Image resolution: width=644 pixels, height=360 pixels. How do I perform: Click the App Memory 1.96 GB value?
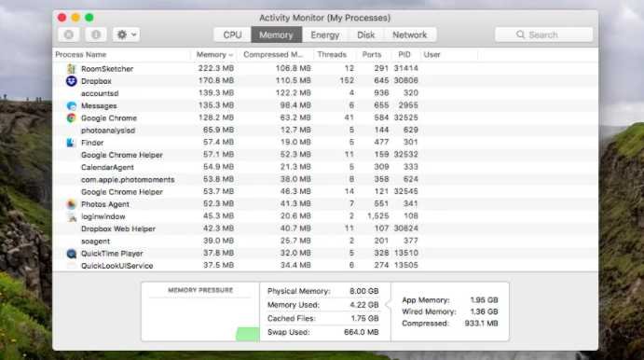tap(484, 300)
